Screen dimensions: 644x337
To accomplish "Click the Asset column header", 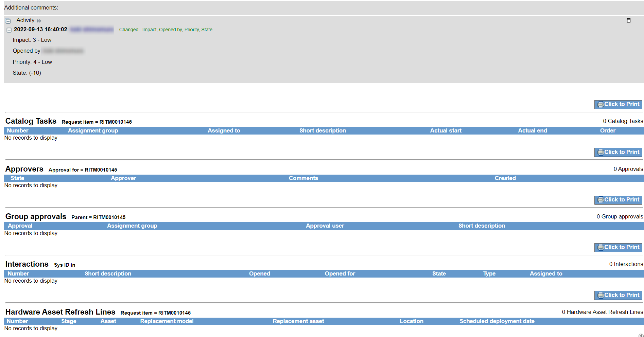I will point(108,321).
